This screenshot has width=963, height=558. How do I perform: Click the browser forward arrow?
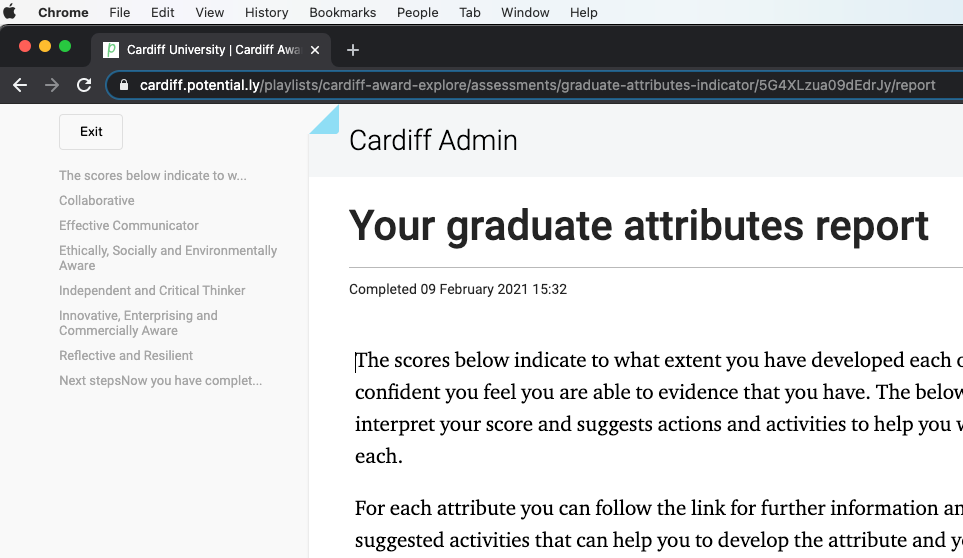52,85
